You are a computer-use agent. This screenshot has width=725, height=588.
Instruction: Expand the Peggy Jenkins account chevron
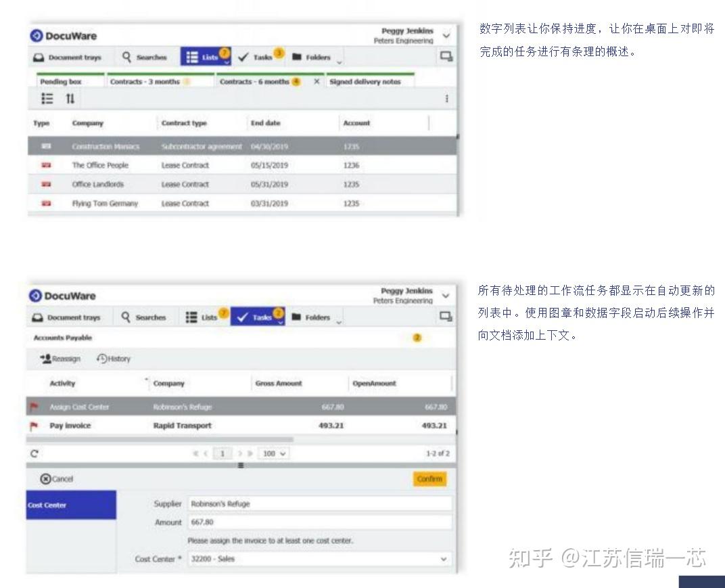pos(445,35)
